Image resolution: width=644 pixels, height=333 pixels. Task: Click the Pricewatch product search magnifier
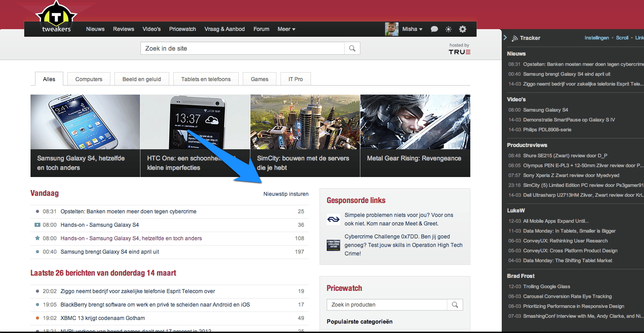click(455, 305)
